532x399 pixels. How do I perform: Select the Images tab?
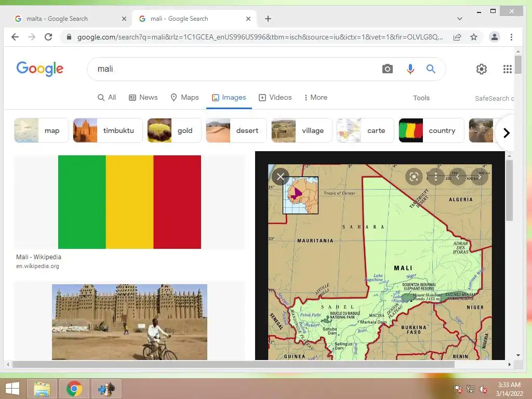point(229,98)
